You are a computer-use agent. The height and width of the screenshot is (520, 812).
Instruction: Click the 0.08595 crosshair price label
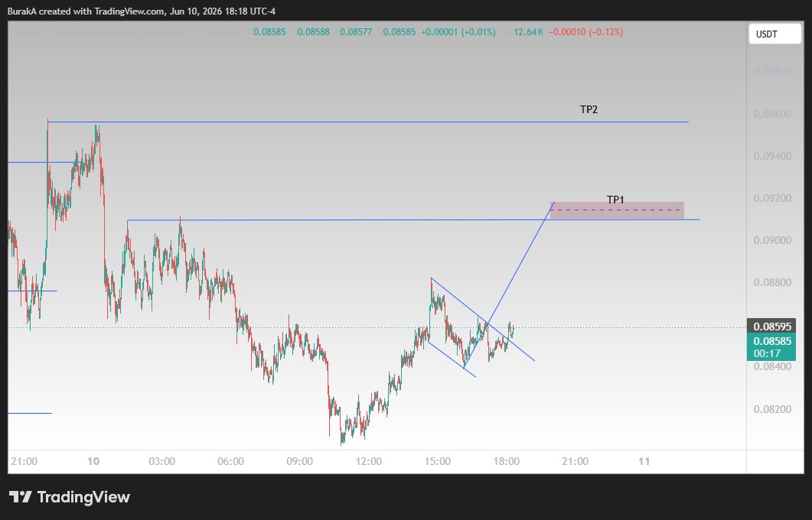click(x=771, y=327)
